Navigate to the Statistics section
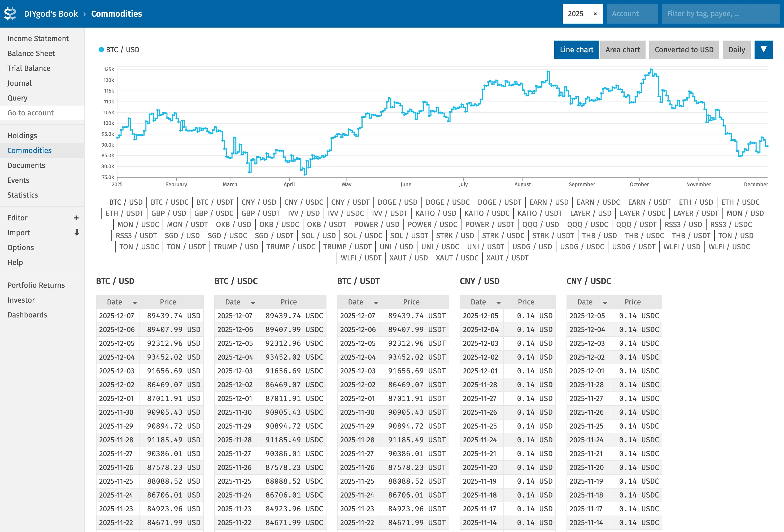The height and width of the screenshot is (532, 784). pos(23,195)
